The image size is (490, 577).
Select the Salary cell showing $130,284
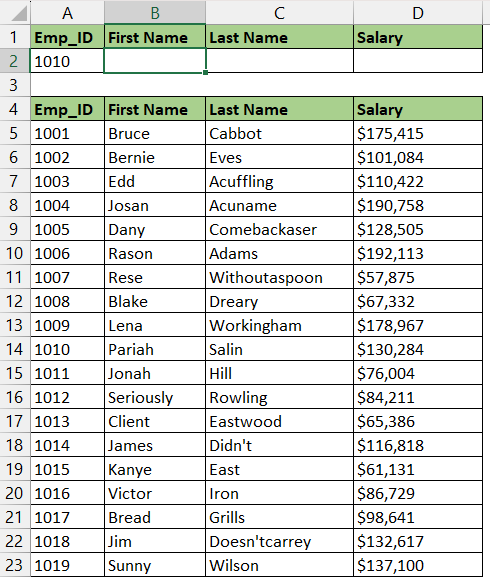[418, 349]
